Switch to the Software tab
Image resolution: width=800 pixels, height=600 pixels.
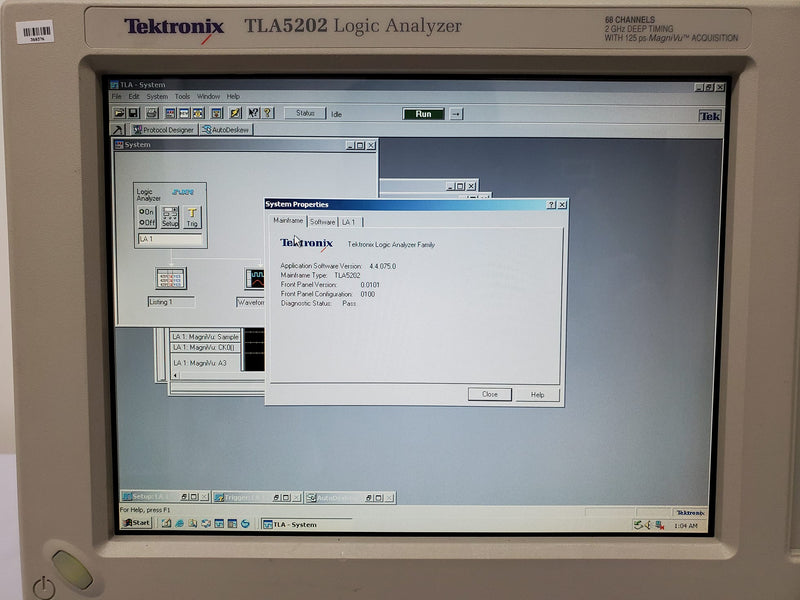[x=322, y=221]
